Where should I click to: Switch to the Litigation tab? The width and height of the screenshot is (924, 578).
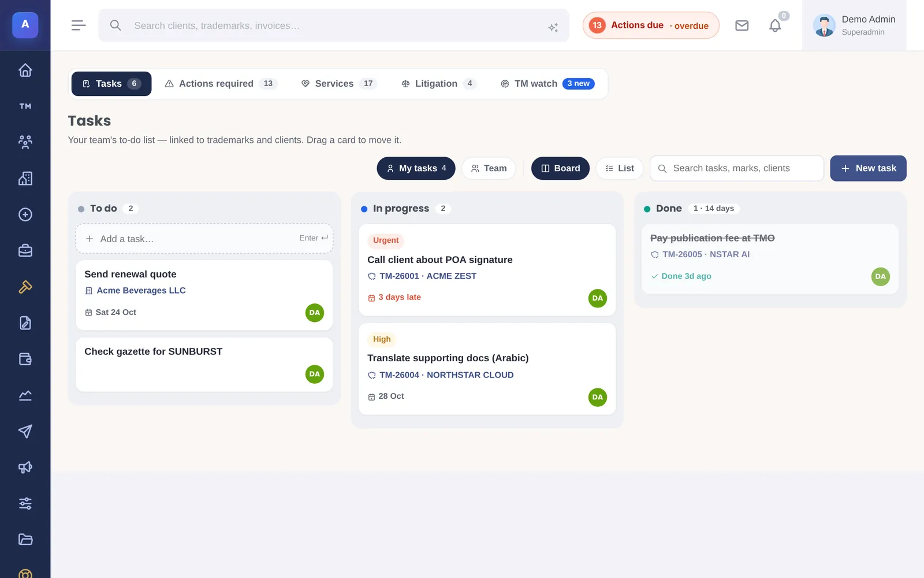point(439,84)
